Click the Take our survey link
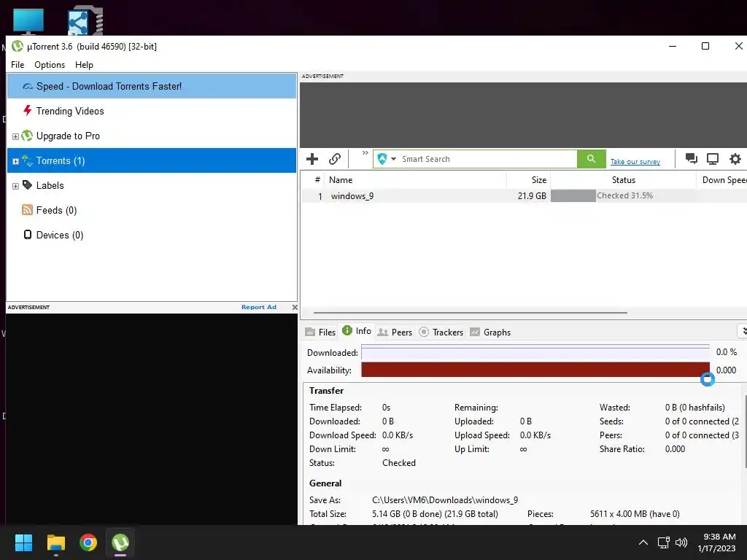This screenshot has height=560, width=747. 635,162
